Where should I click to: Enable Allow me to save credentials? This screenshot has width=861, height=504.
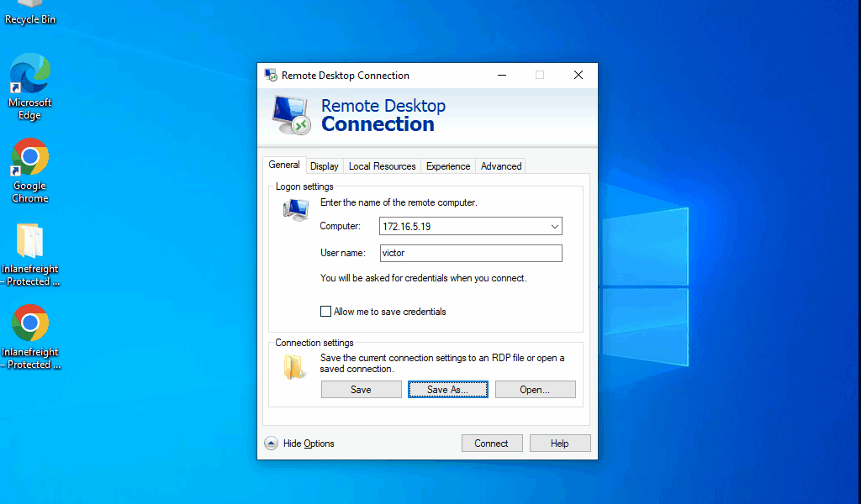(326, 312)
